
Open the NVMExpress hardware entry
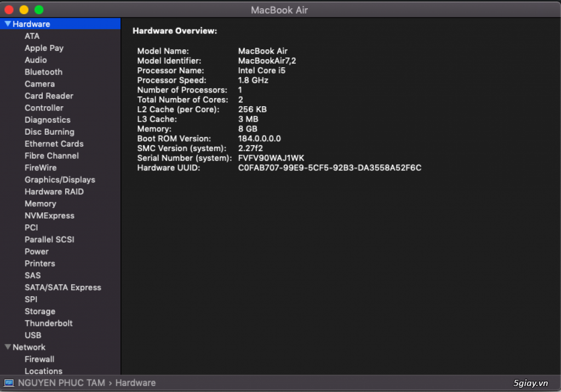tap(49, 216)
